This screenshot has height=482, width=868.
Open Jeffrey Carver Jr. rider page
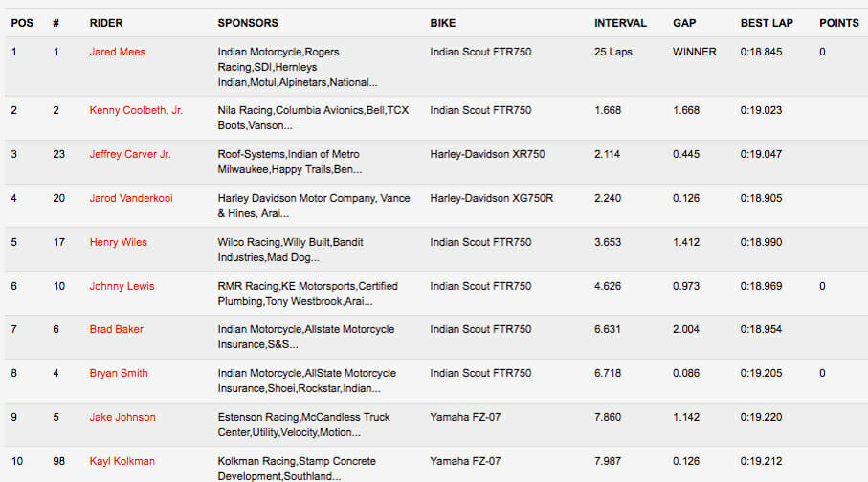coord(130,154)
